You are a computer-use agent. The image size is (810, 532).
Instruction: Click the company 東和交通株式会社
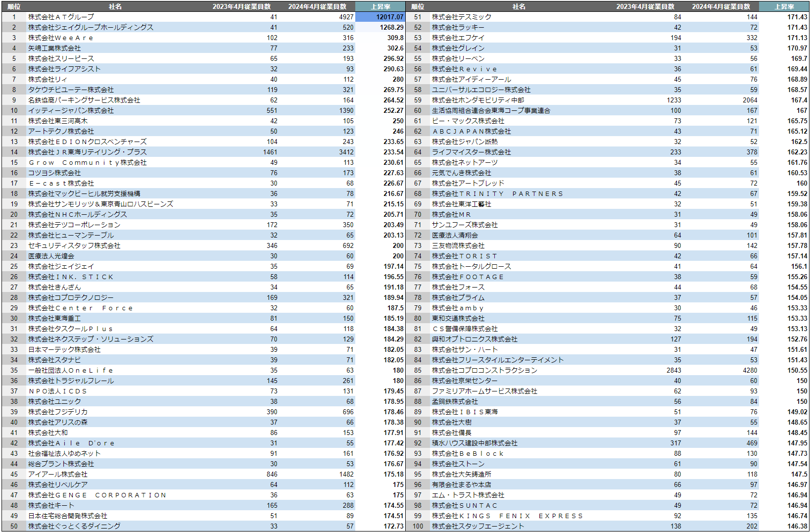458,318
